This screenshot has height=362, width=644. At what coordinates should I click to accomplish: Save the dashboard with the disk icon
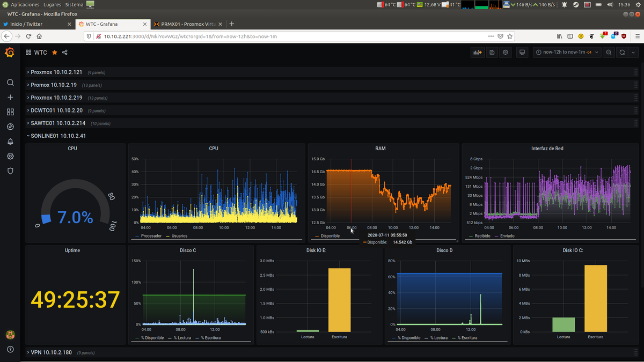pos(492,53)
